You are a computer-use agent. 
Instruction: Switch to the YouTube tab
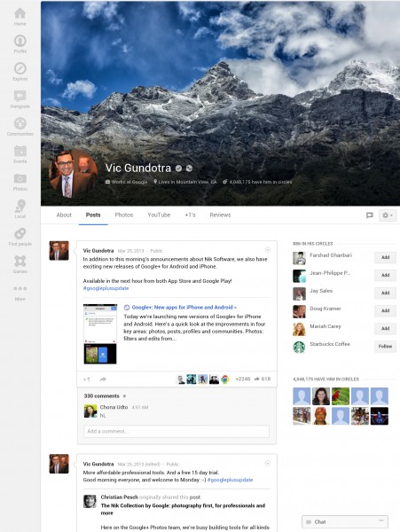(x=159, y=215)
